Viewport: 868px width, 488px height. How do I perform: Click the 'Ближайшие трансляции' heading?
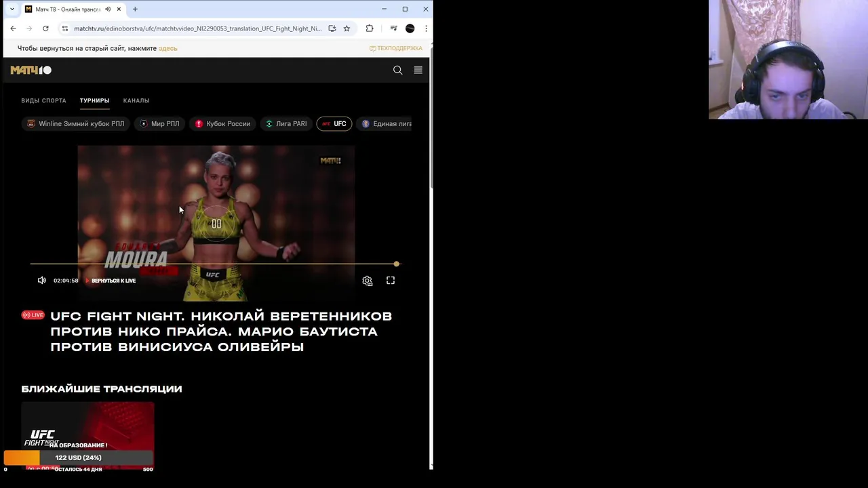click(102, 388)
